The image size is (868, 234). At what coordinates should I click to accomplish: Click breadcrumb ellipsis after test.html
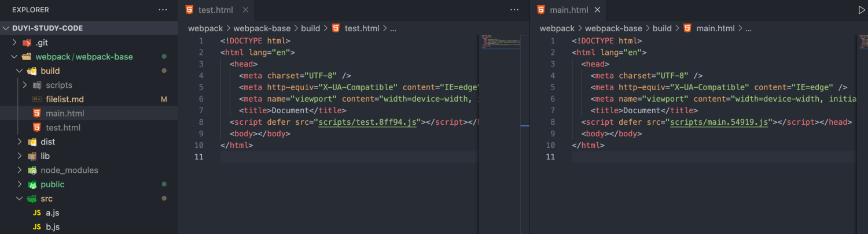393,28
